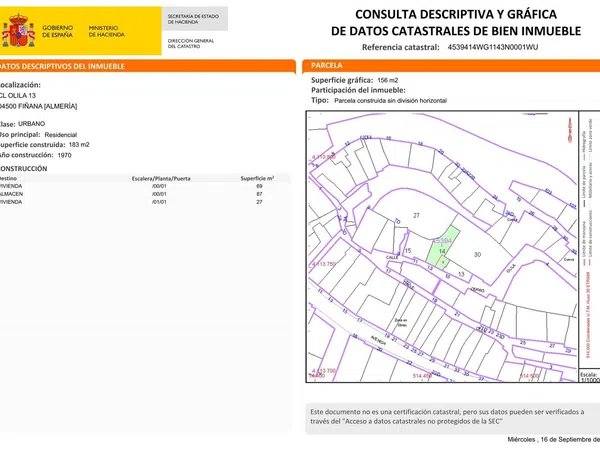The width and height of the screenshot is (600, 450).
Task: Click 'SECRETARÍA DE ESTADO DE HACIENDA' grey box
Action: click(x=195, y=19)
